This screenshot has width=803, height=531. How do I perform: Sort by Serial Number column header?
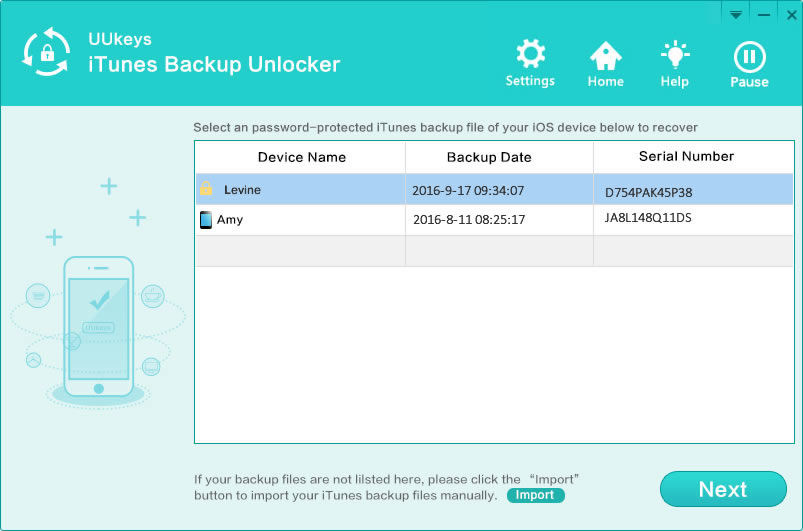(x=686, y=156)
